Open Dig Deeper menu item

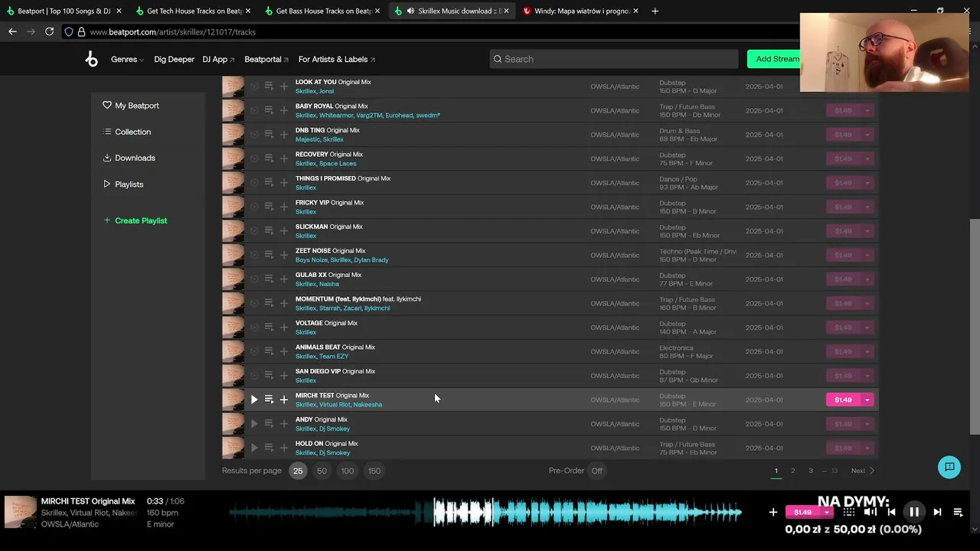[x=174, y=59]
